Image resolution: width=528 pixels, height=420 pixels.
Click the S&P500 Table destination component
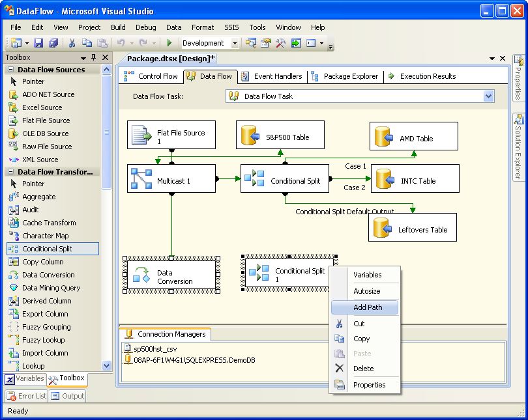pyautogui.click(x=280, y=135)
